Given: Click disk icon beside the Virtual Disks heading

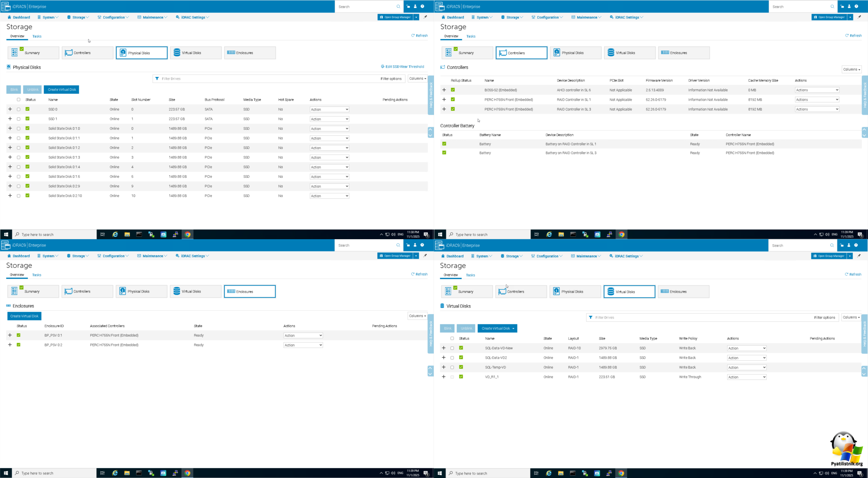Looking at the screenshot, I should click(442, 306).
